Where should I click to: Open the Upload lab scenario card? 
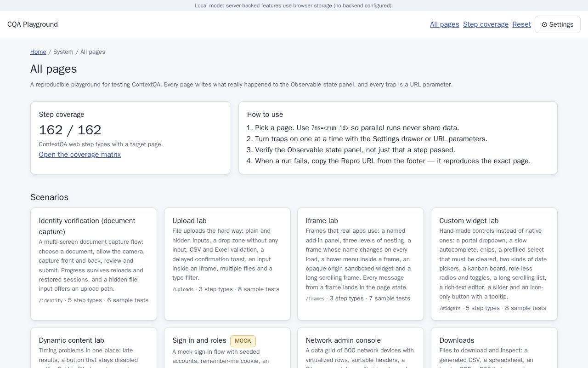(x=227, y=264)
